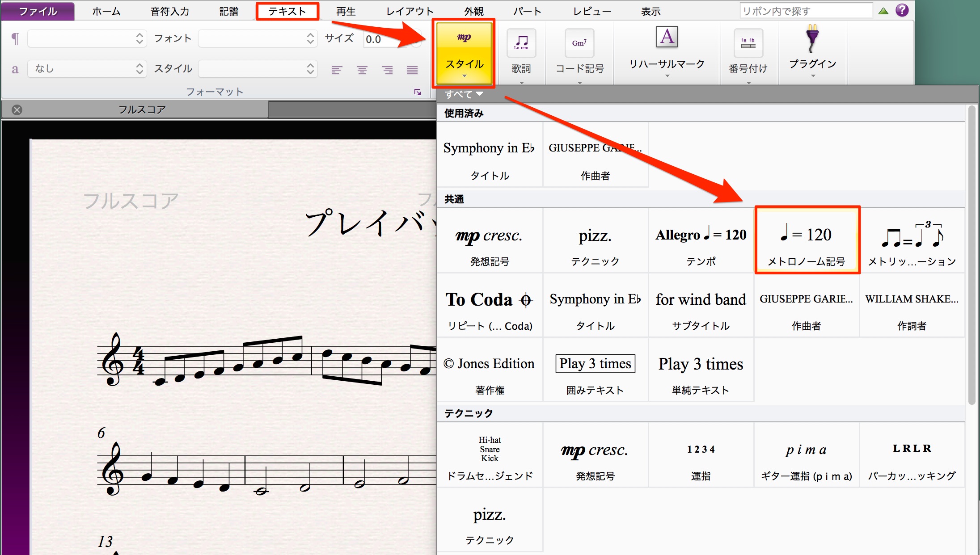Expand the すべて filter dropdown
The width and height of the screenshot is (980, 555).
[x=464, y=94]
